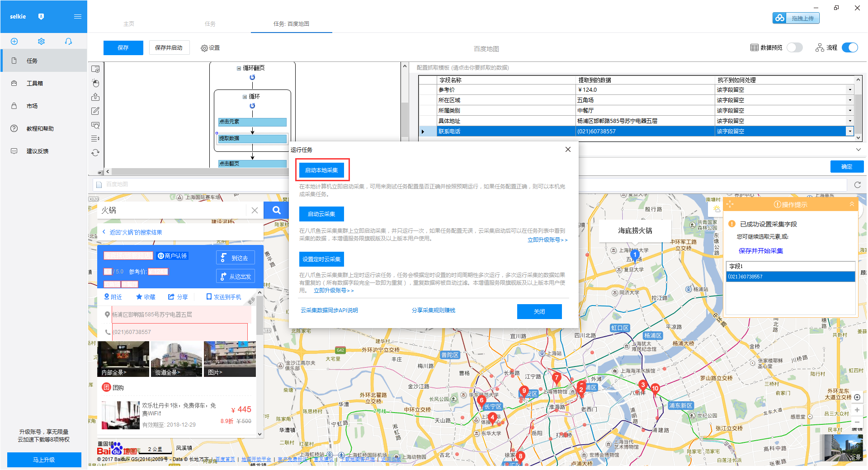This screenshot has width=868, height=470.
Task: Collapse the 操作提示 panel
Action: (x=852, y=204)
